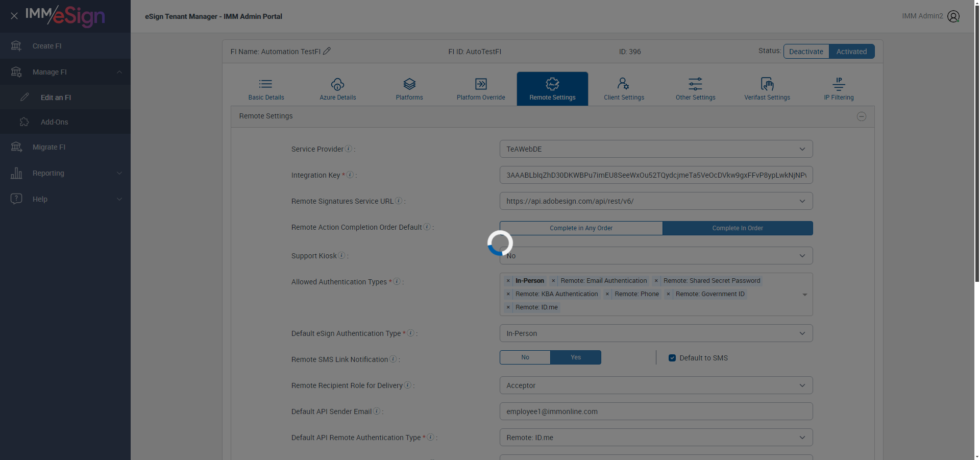Open Default API Remote Authentication Type dropdown
The image size is (980, 460).
pos(656,438)
